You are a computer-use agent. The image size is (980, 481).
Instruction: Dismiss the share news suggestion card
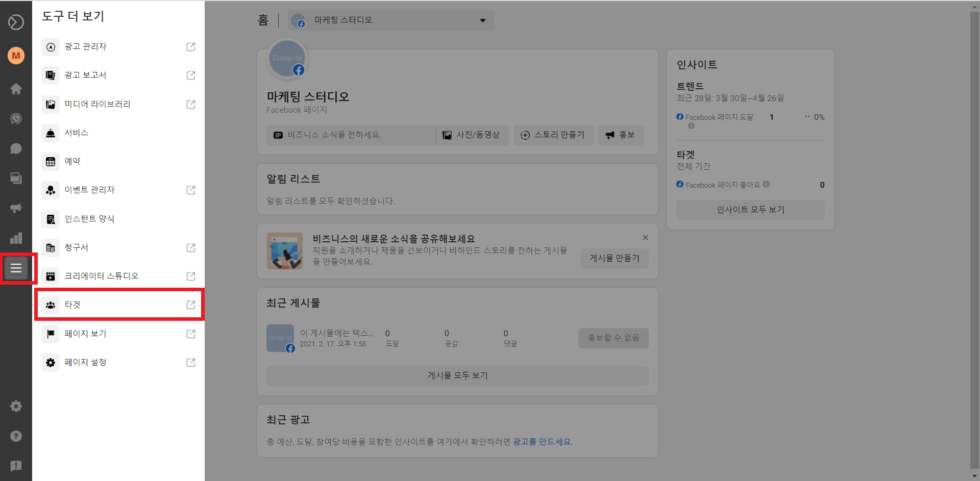pos(645,238)
